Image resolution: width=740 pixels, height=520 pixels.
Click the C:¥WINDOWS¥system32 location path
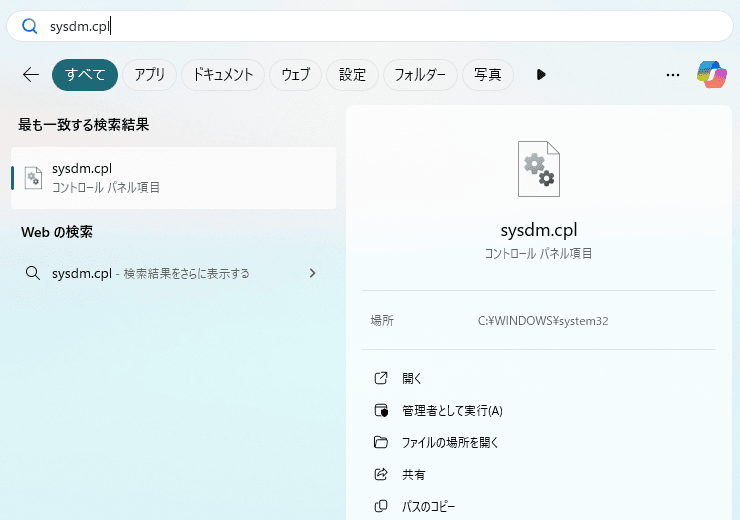(x=543, y=321)
